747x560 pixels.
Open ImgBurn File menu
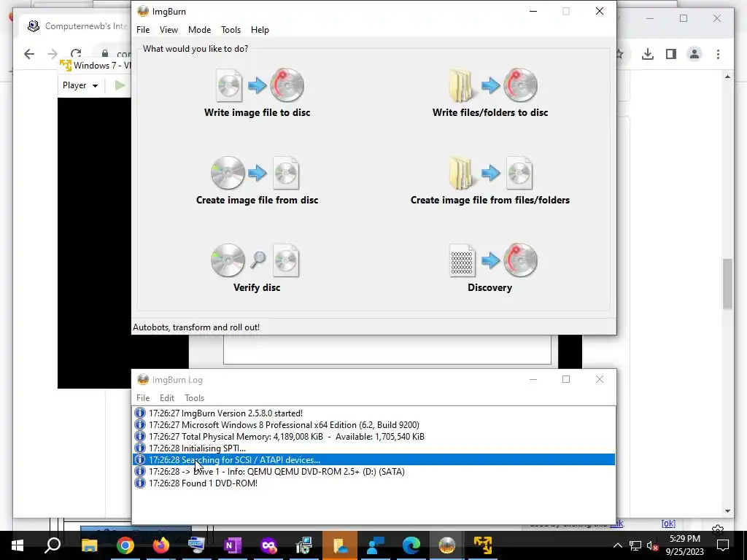143,29
